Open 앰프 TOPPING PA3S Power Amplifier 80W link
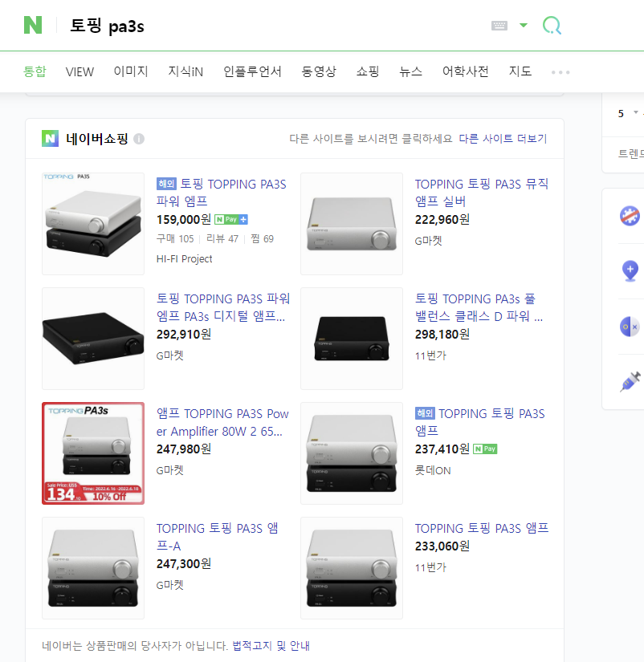This screenshot has height=662, width=644. (x=222, y=422)
